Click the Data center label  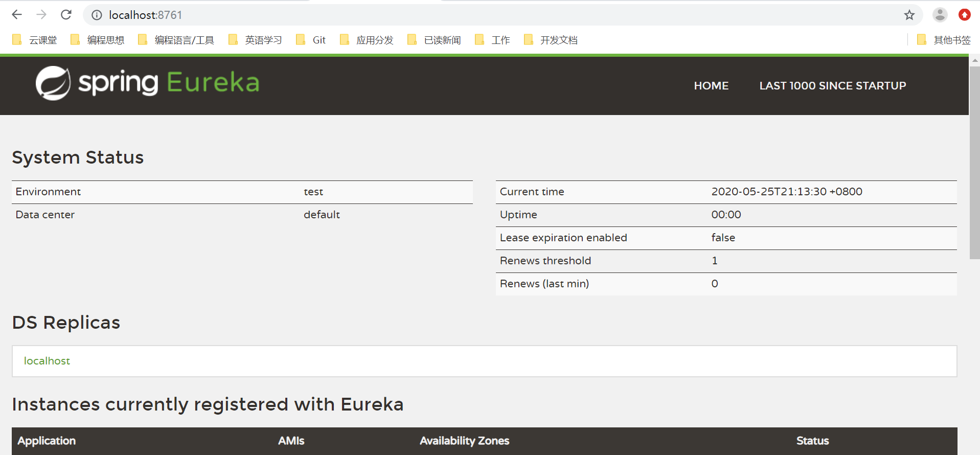[x=45, y=215]
